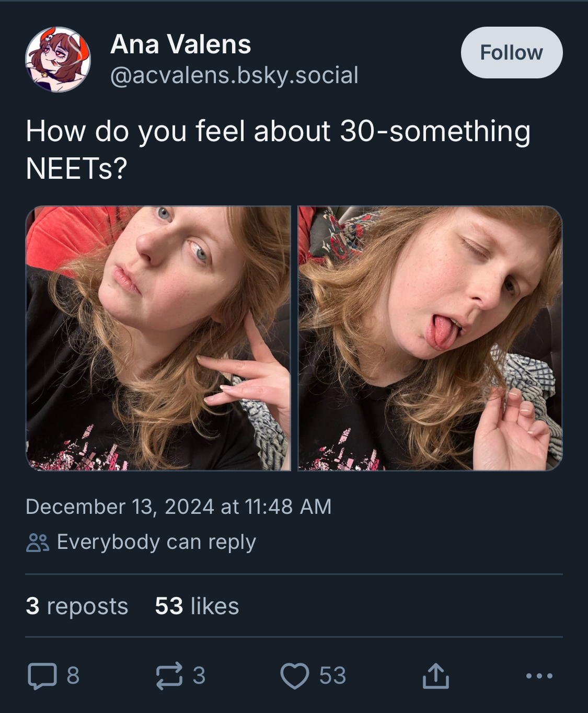Click the reply count number 8
Viewport: 588px width, 713px height.
[x=73, y=675]
